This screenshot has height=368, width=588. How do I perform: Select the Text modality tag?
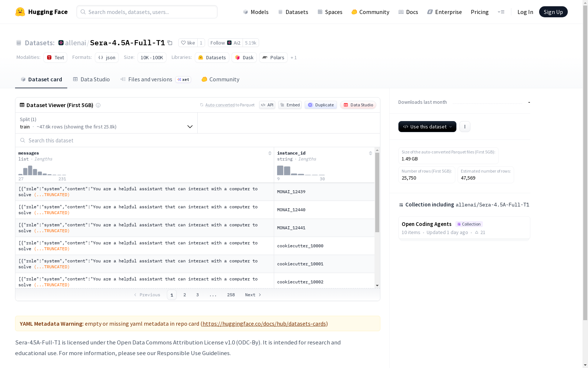point(55,57)
